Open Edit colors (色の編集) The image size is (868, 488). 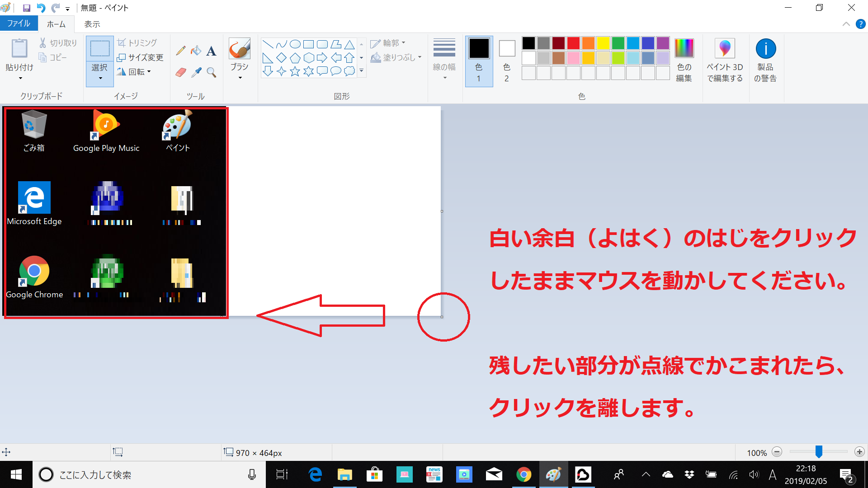click(x=684, y=60)
